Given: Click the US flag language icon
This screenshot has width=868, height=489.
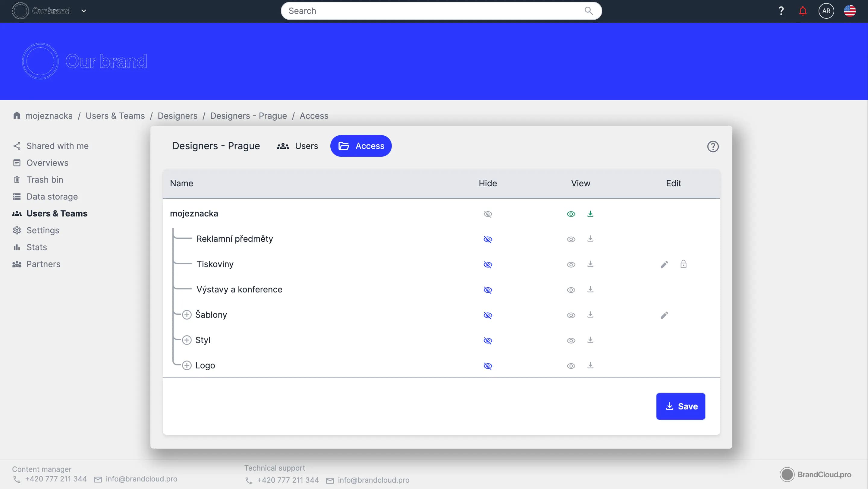Looking at the screenshot, I should 850,11.
